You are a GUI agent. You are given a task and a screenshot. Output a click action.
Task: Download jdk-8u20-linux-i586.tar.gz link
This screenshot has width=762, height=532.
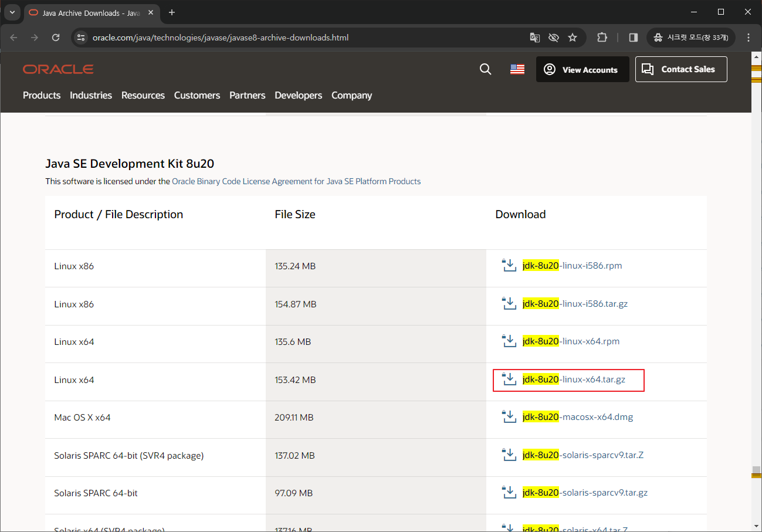(x=575, y=304)
